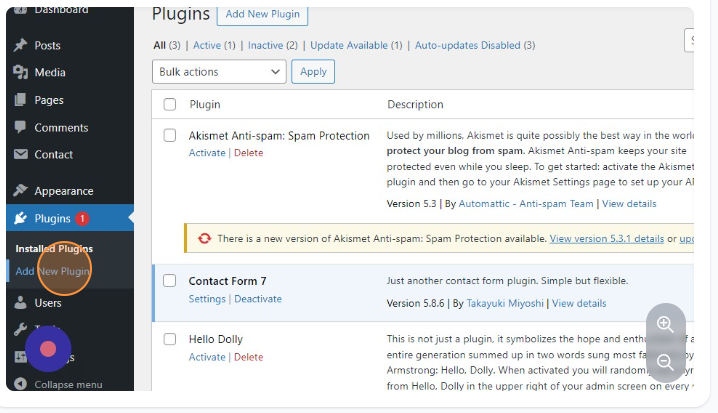Toggle the select-all plugins header checkbox
Viewport: 718px width, 413px height.
pyautogui.click(x=169, y=104)
